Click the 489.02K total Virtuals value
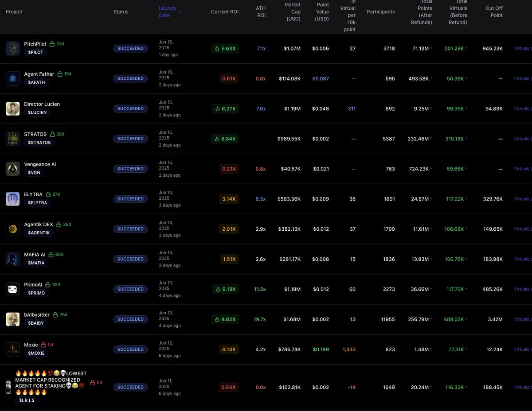This screenshot has width=532, height=411. (x=454, y=319)
